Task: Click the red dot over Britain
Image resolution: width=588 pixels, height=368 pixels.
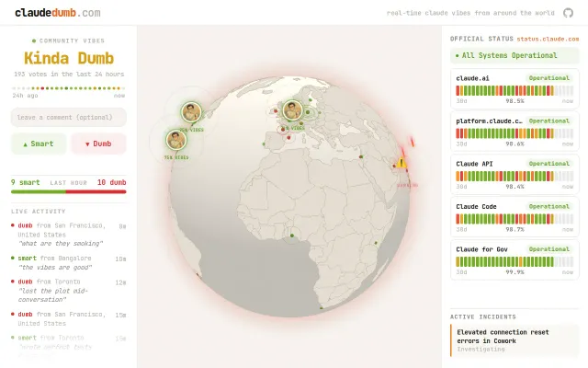Action: click(276, 110)
